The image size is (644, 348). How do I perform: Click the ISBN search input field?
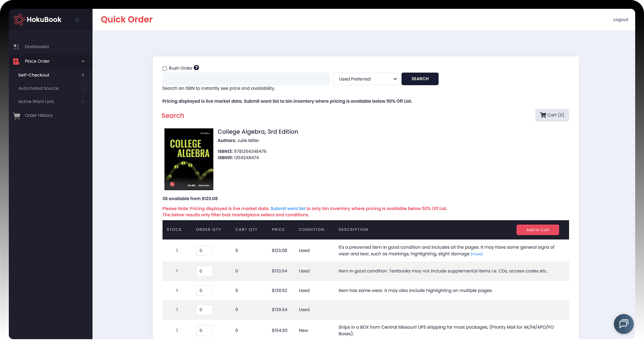[x=246, y=79]
